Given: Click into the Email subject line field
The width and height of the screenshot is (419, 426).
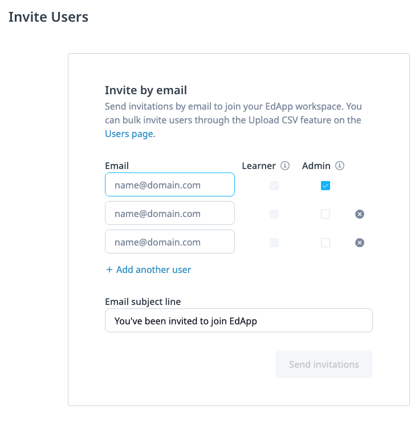Looking at the screenshot, I should [x=239, y=321].
